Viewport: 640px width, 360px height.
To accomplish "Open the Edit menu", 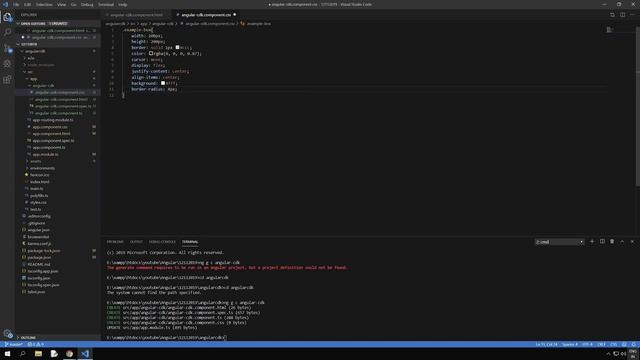I will [27, 4].
